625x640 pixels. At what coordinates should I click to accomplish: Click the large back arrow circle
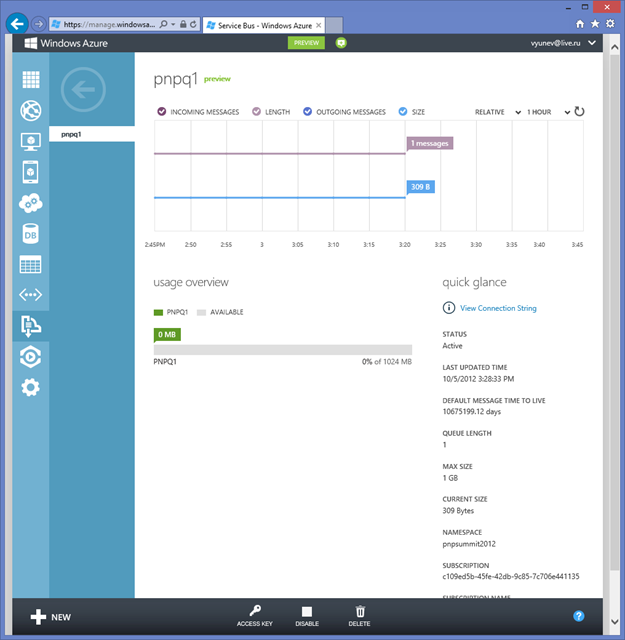point(83,89)
